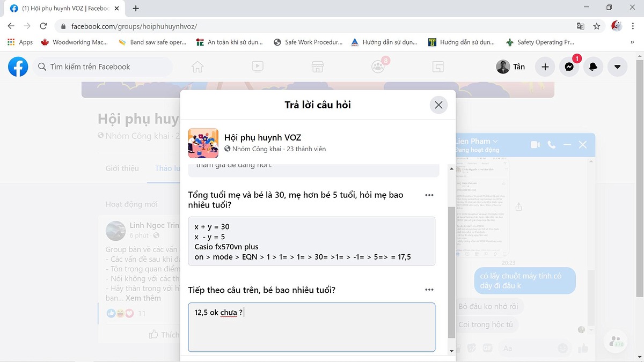Click the post reactions count 11

coord(142,313)
